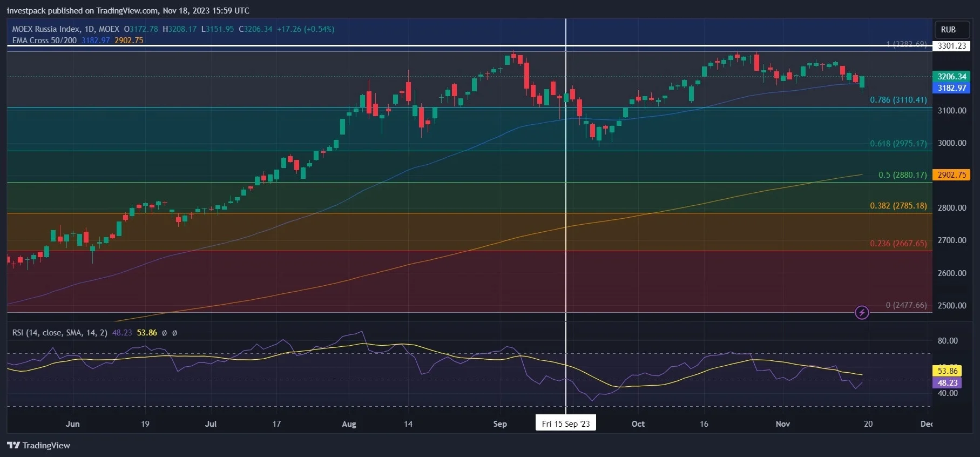The image size is (980, 457).
Task: Click the 3301.23 horizontal line price label
Action: [951, 46]
